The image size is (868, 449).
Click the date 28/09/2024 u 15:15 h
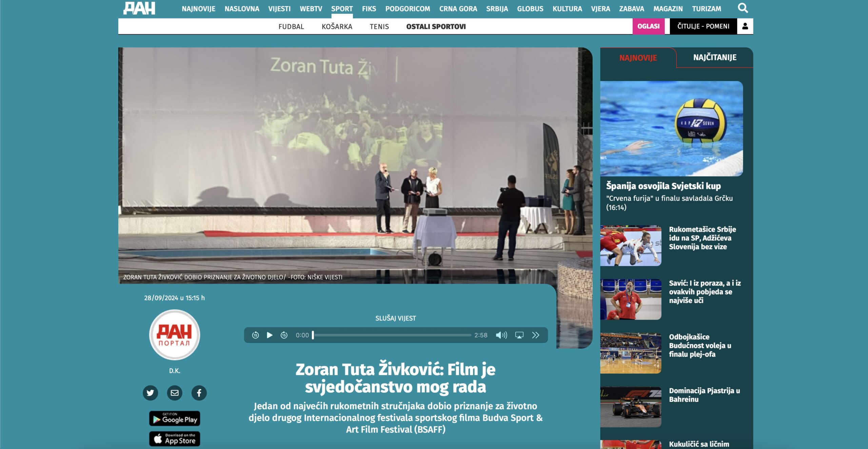click(x=174, y=298)
